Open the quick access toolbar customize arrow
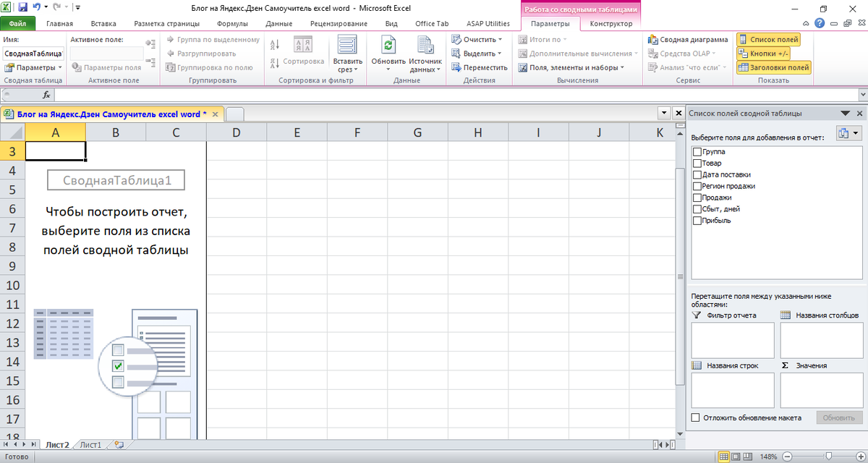868x463 pixels. [77, 7]
